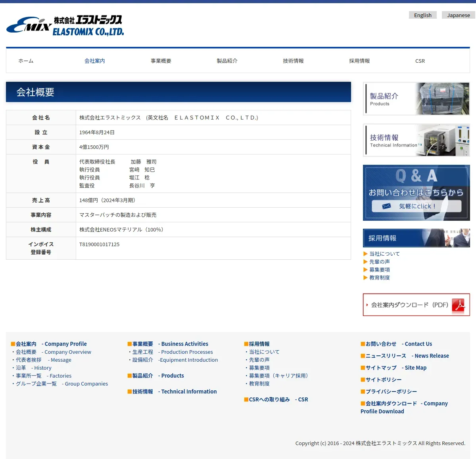Open footer Company Overview link

(x=54, y=352)
